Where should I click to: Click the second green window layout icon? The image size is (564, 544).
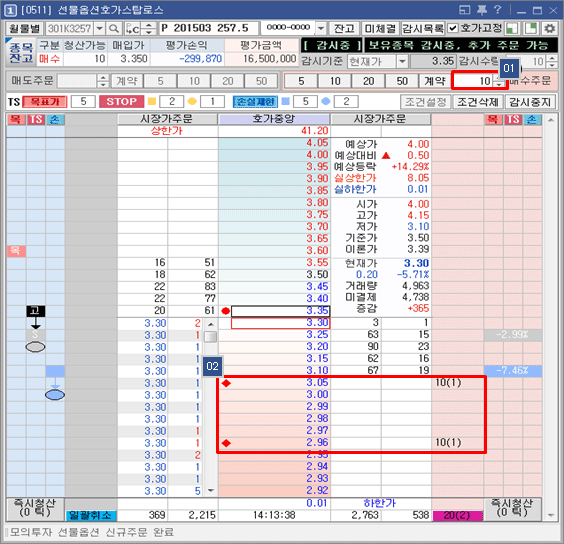[x=531, y=28]
